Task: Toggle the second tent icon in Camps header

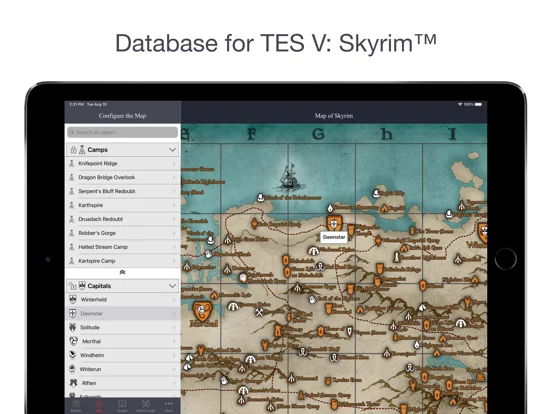Action: coord(82,150)
